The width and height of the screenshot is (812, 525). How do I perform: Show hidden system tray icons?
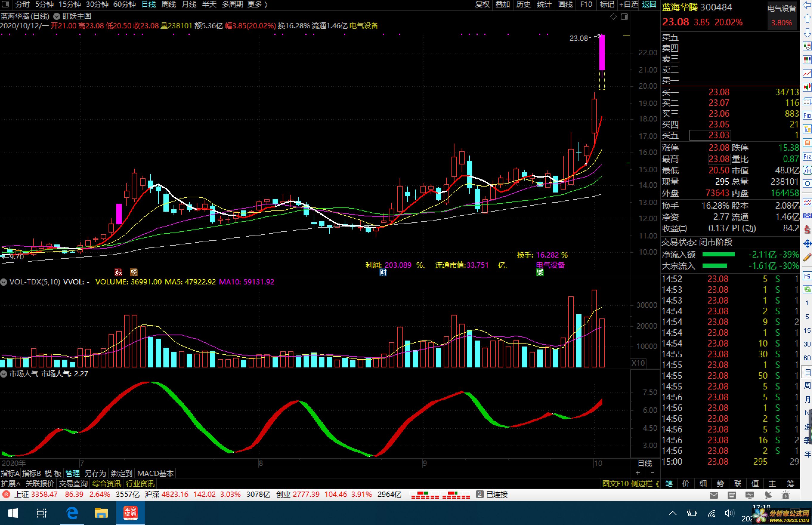pos(673,513)
